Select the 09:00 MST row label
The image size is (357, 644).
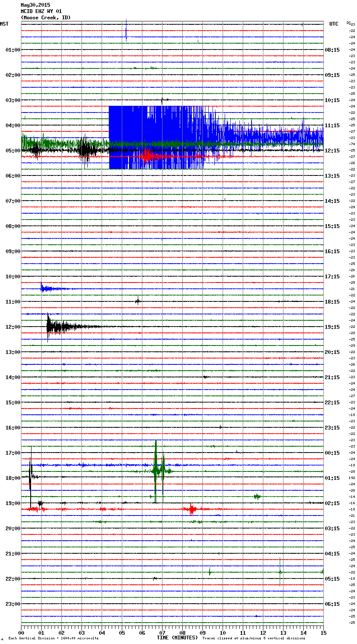[x=13, y=251]
